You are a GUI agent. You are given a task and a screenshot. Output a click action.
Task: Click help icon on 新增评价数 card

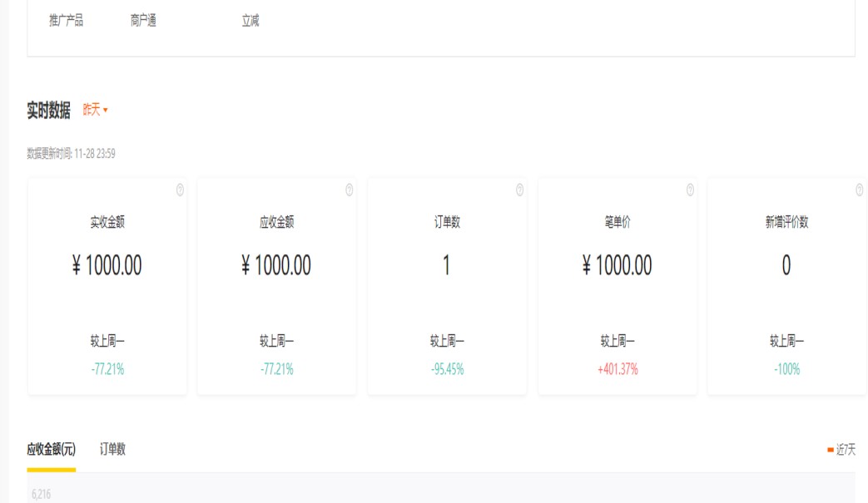pos(859,190)
